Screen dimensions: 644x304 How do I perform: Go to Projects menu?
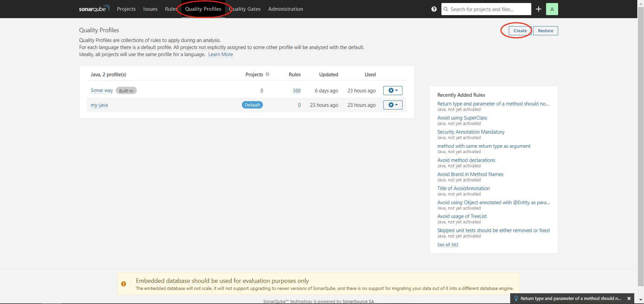pyautogui.click(x=126, y=9)
